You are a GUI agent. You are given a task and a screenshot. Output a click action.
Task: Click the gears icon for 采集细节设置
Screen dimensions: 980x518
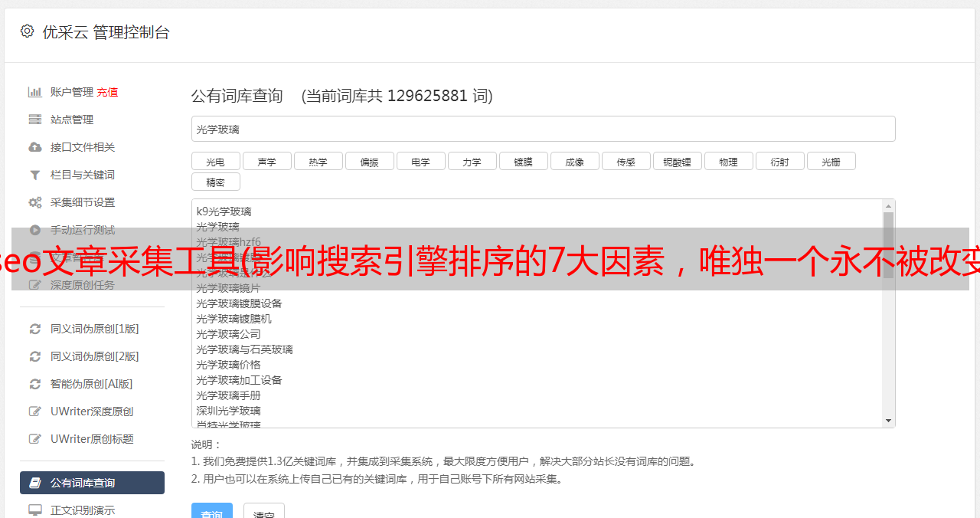(34, 202)
